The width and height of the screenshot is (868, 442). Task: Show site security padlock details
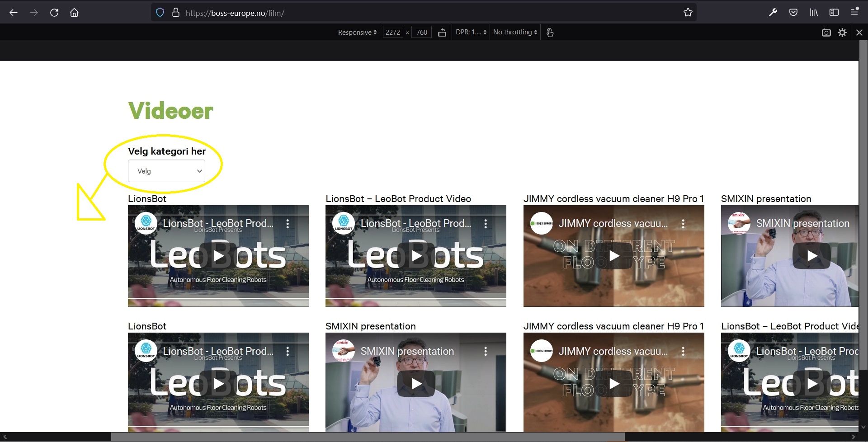[176, 13]
